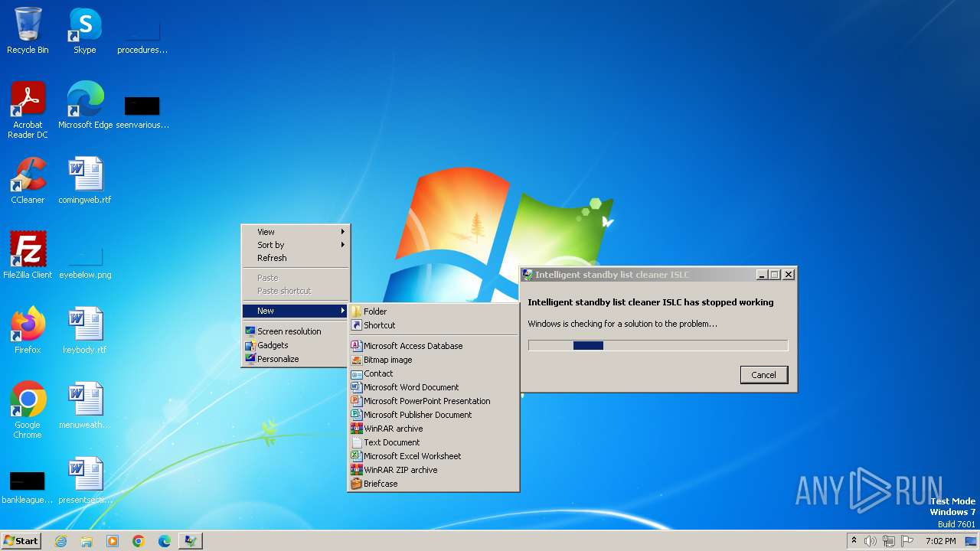Select comingweb.rtf document icon
The height and width of the screenshot is (551, 980).
tap(85, 181)
